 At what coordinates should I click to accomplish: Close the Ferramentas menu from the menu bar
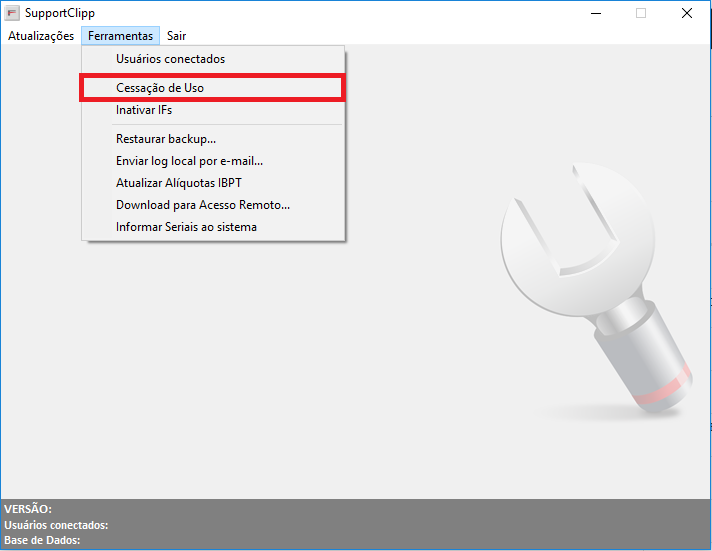click(x=120, y=36)
